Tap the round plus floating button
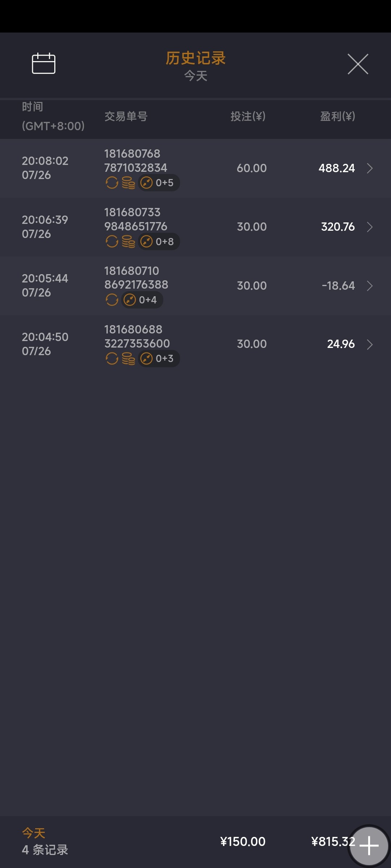 tap(369, 846)
